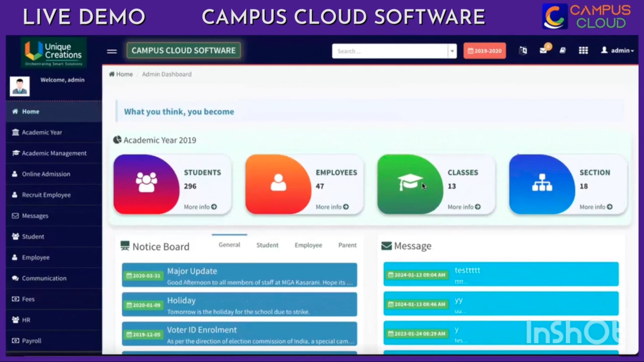The height and width of the screenshot is (362, 644).
Task: Click the blue Section hierarchy icon
Action: click(542, 184)
